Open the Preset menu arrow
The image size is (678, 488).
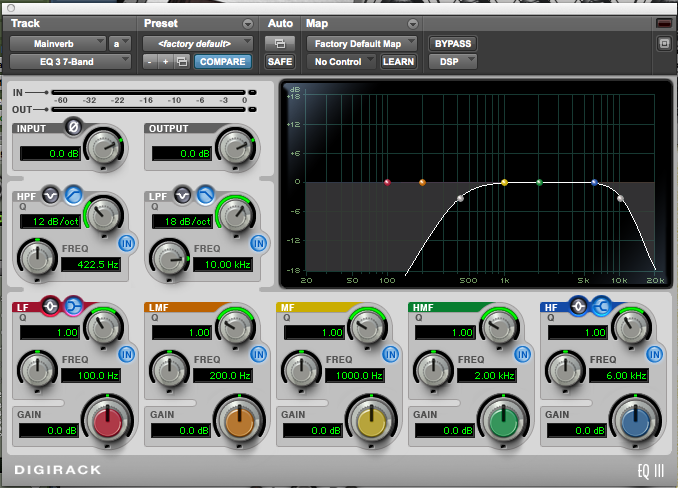248,23
